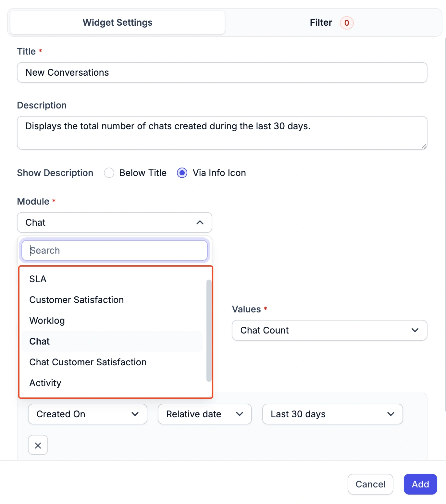Screen dimensions: 446x504
Task: Switch to Widget Settings tab
Action: tap(118, 23)
